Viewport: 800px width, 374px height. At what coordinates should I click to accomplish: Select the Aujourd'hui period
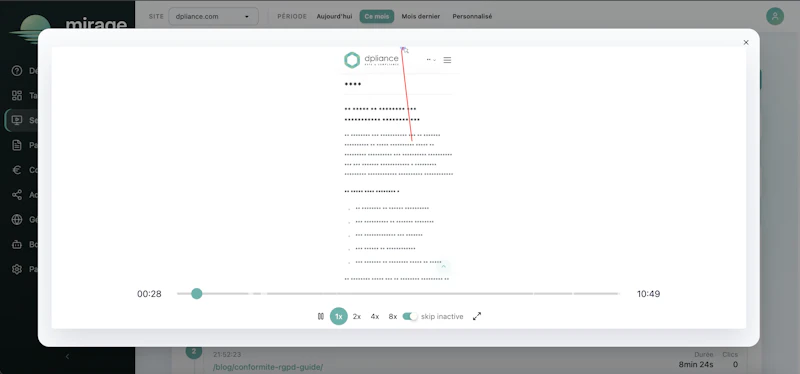click(x=334, y=16)
